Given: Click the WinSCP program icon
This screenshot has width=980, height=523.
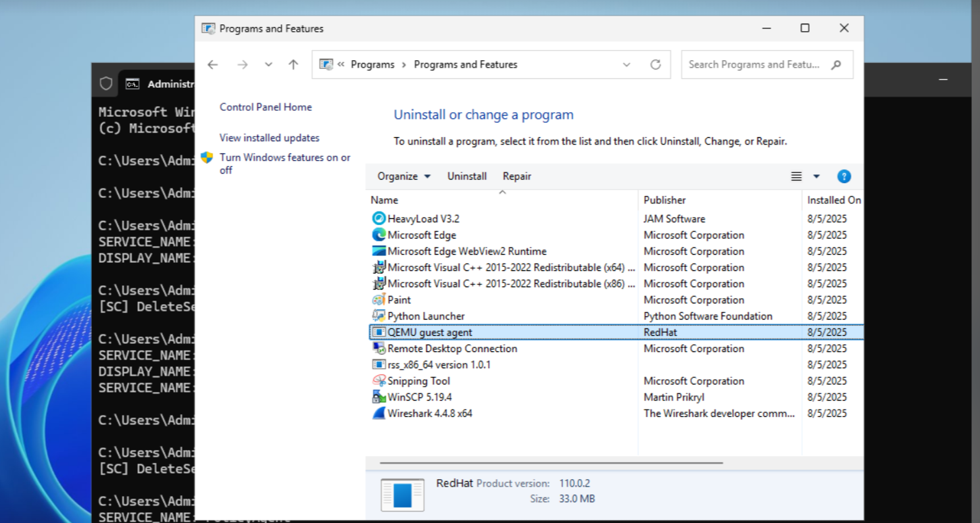Looking at the screenshot, I should point(378,397).
